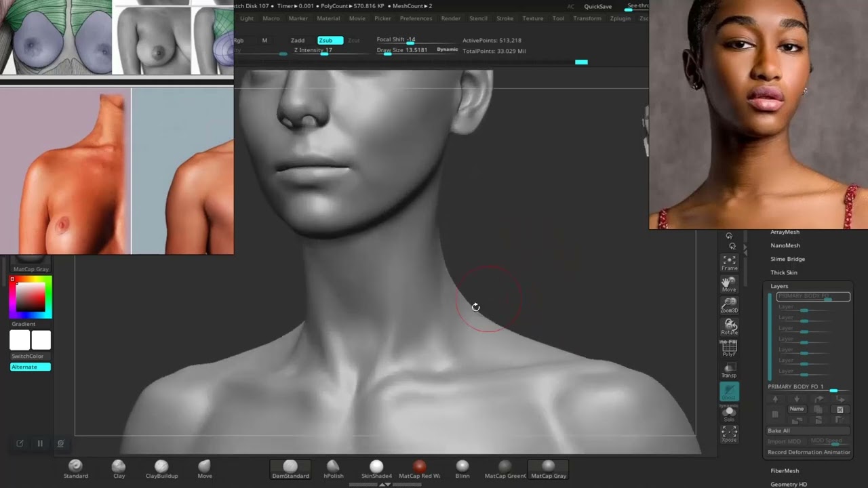Disable Zsub mode
Viewport: 868px width, 488px height.
point(330,40)
